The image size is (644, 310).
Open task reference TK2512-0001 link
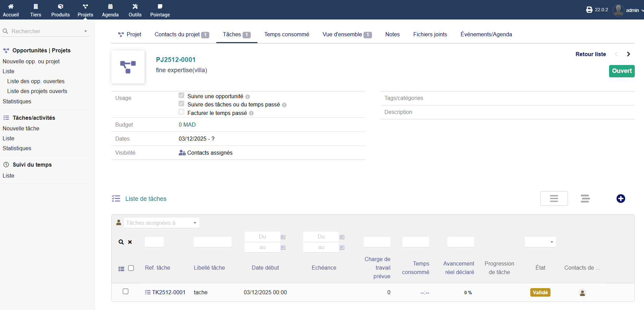tap(169, 293)
